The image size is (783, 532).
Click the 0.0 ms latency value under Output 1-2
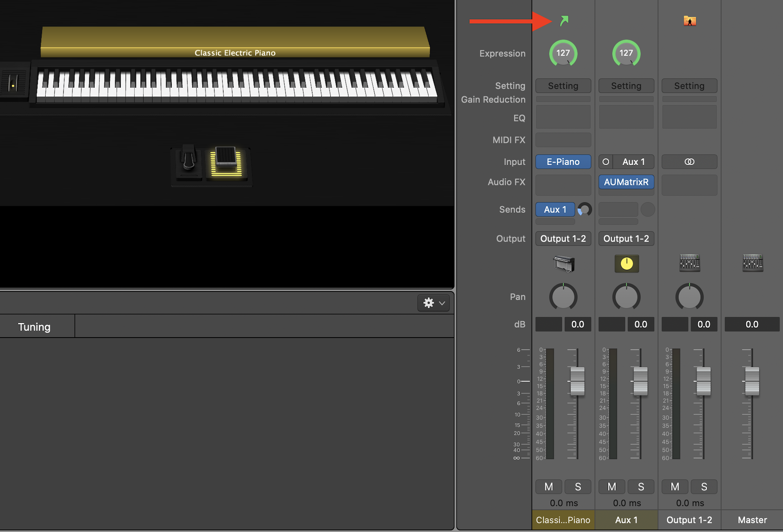point(690,503)
